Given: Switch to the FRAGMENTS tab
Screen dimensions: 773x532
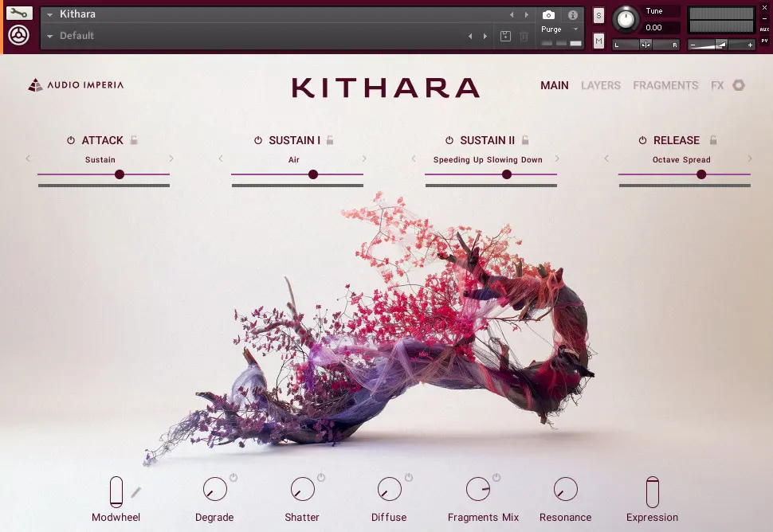Looking at the screenshot, I should coord(665,86).
